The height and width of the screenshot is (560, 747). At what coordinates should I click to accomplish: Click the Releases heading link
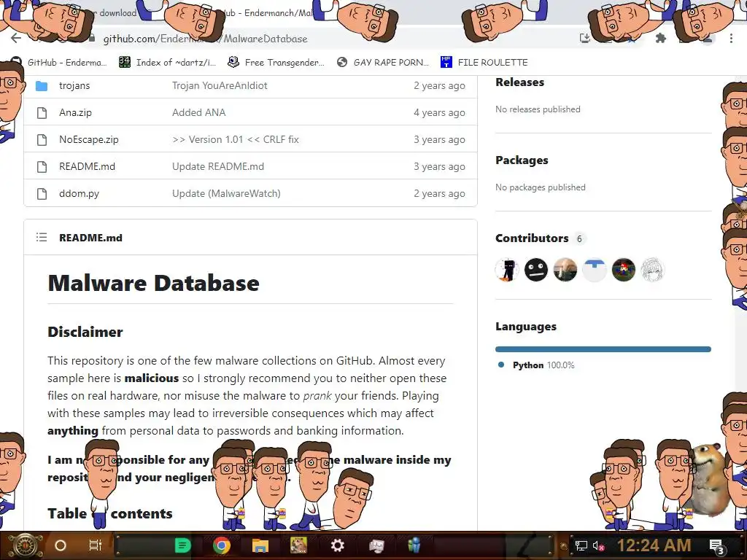point(519,82)
